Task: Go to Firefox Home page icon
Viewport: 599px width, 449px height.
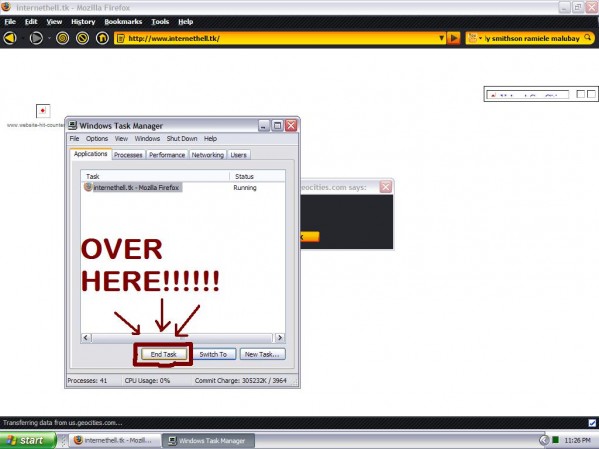Action: pos(102,38)
